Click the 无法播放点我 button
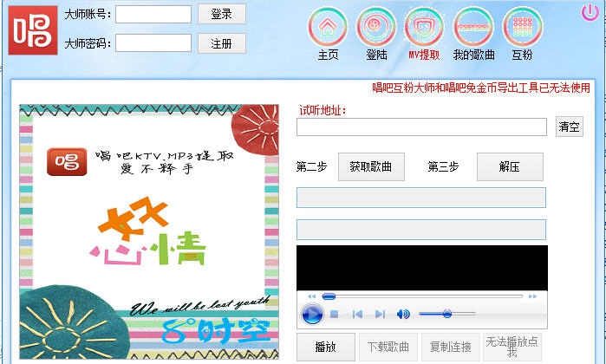 pos(512,347)
